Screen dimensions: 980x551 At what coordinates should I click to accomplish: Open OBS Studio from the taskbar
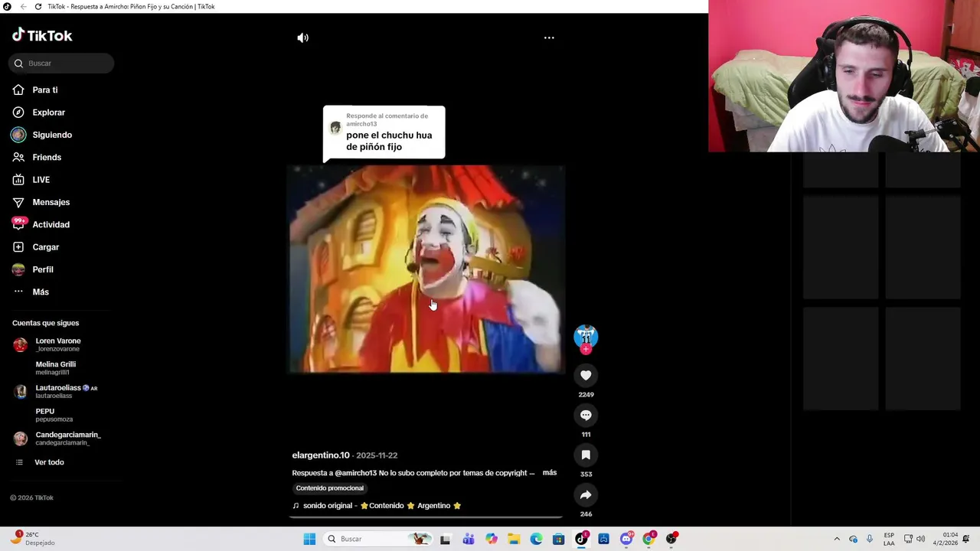tap(671, 539)
